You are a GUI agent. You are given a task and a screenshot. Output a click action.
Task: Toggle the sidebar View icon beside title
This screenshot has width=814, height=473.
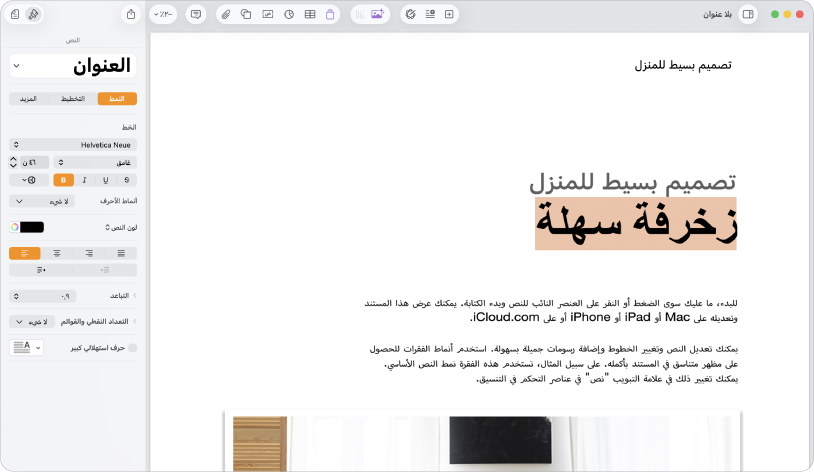click(x=748, y=15)
